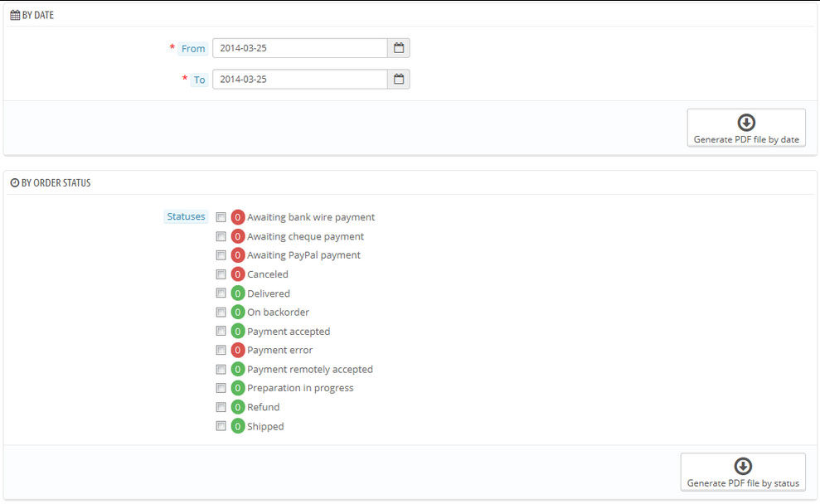Check the Delivered status checkbox
Viewport: 820px width, 504px height.
click(221, 293)
